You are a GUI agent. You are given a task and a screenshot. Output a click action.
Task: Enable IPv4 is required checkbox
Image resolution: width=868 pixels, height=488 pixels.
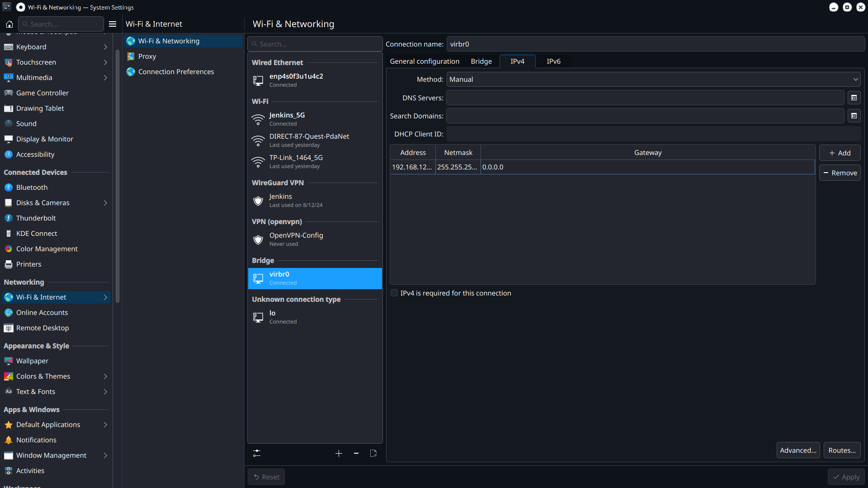pos(394,293)
